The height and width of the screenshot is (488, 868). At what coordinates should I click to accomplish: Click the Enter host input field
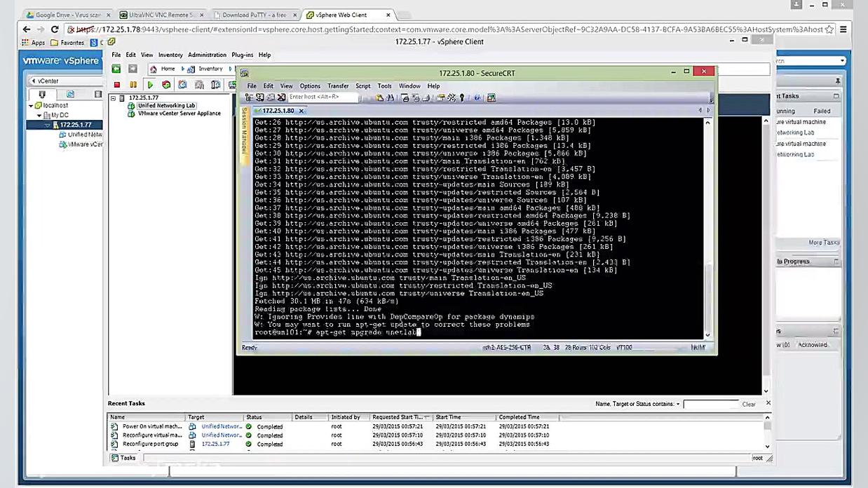tap(323, 97)
